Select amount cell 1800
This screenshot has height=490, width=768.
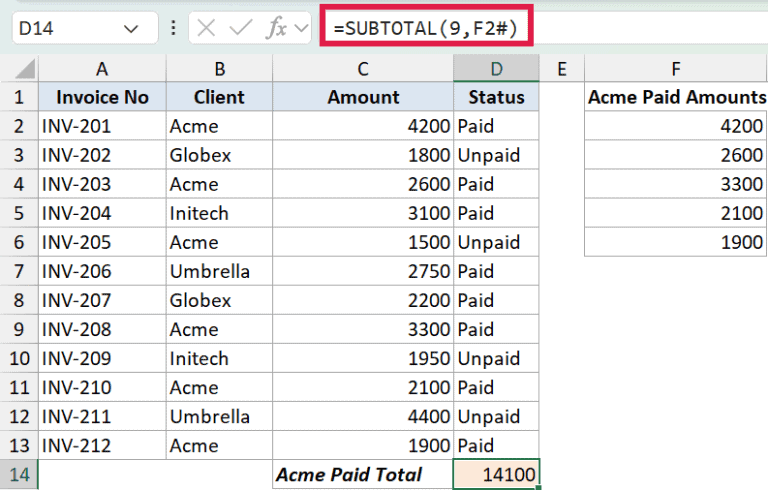(x=363, y=155)
